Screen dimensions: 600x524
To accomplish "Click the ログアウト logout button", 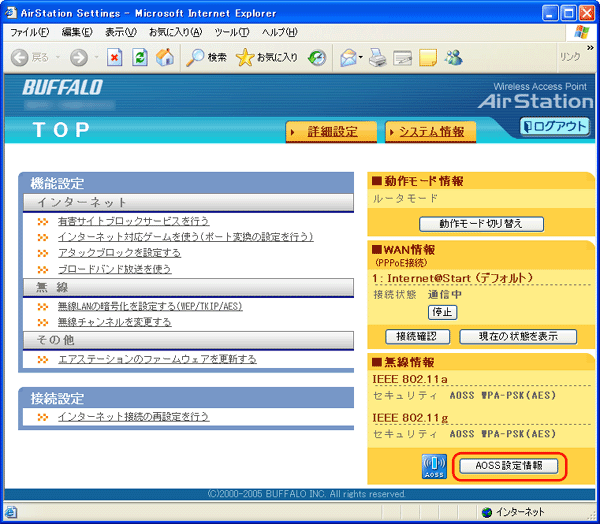I will click(x=554, y=127).
